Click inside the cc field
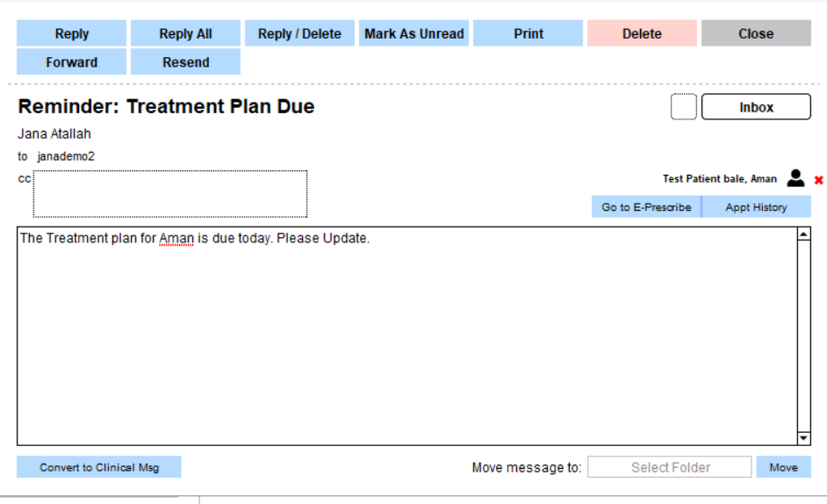This screenshot has width=827, height=504. pos(170,194)
